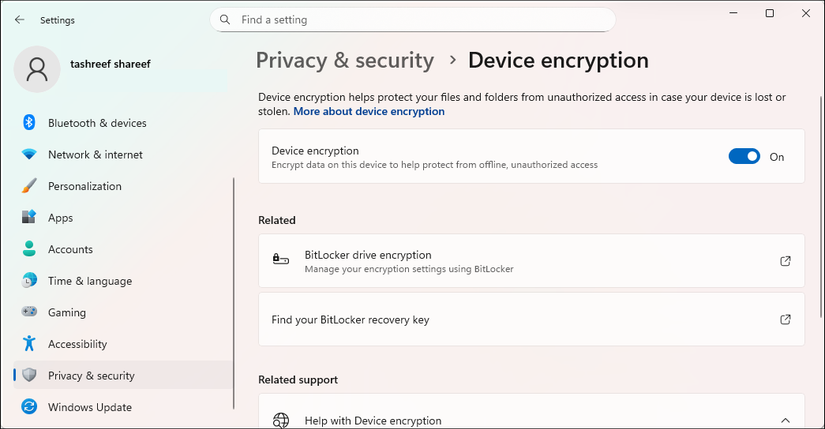Open BitLocker drive encryption external link icon
Screen dimensions: 825x429
pyautogui.click(x=785, y=261)
